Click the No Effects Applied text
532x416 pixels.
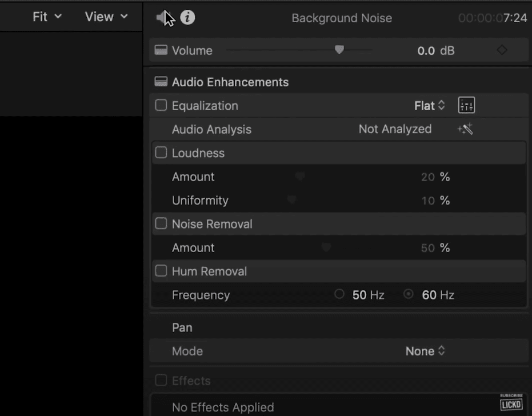[223, 407]
